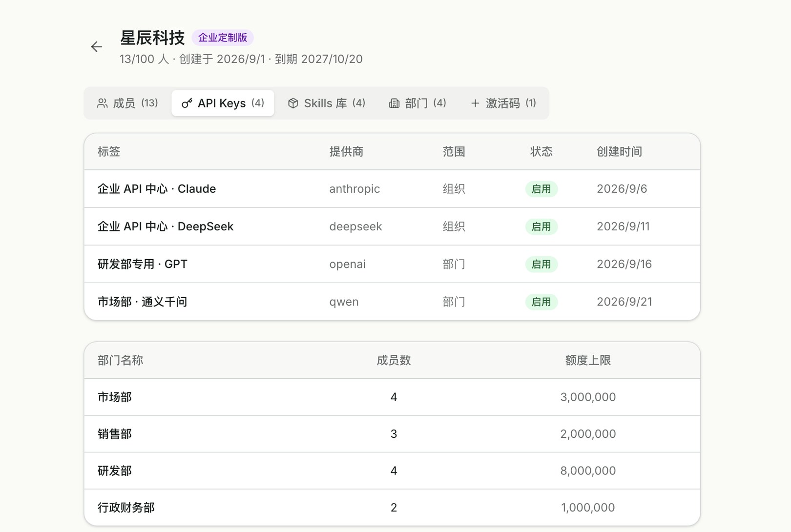Click the 创建时间 column header
The height and width of the screenshot is (532, 791).
(619, 152)
